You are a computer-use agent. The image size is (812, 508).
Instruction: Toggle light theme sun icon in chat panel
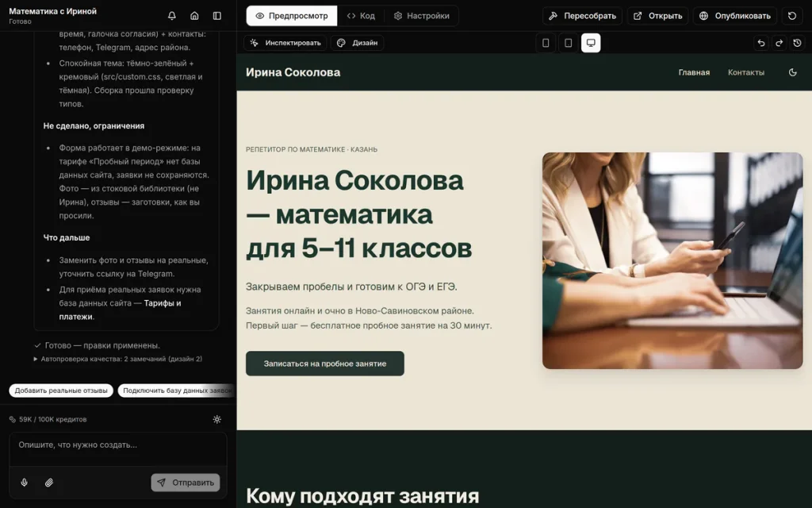(217, 419)
